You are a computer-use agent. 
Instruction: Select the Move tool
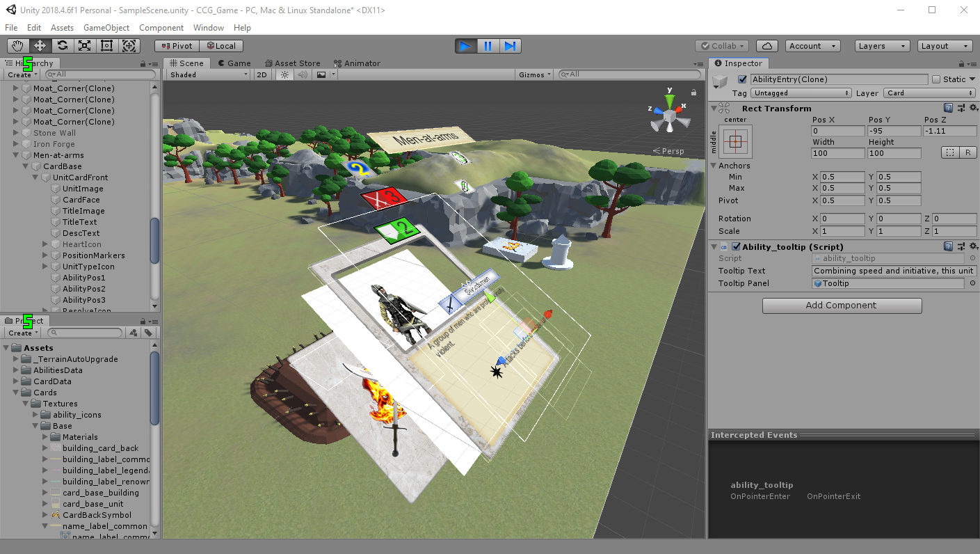40,46
